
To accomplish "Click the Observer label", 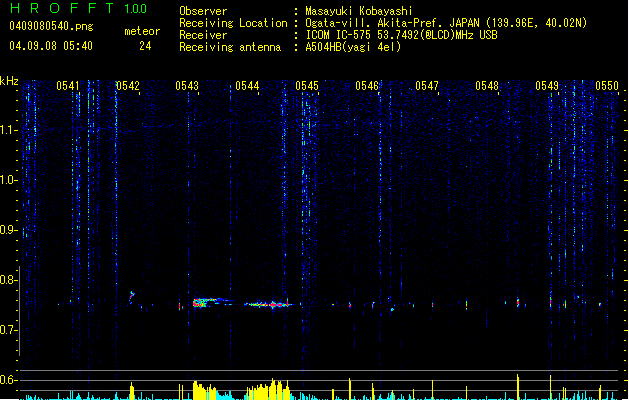I will 203,11.
